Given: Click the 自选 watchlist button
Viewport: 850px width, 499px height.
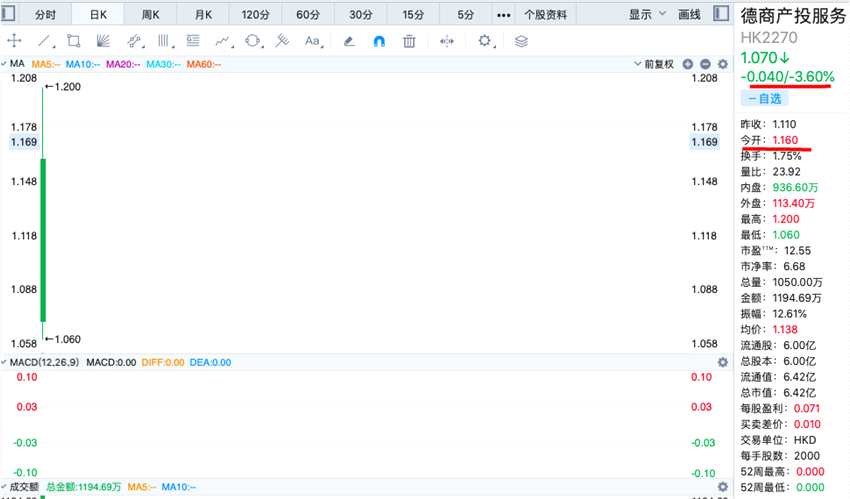Looking at the screenshot, I should (x=764, y=99).
